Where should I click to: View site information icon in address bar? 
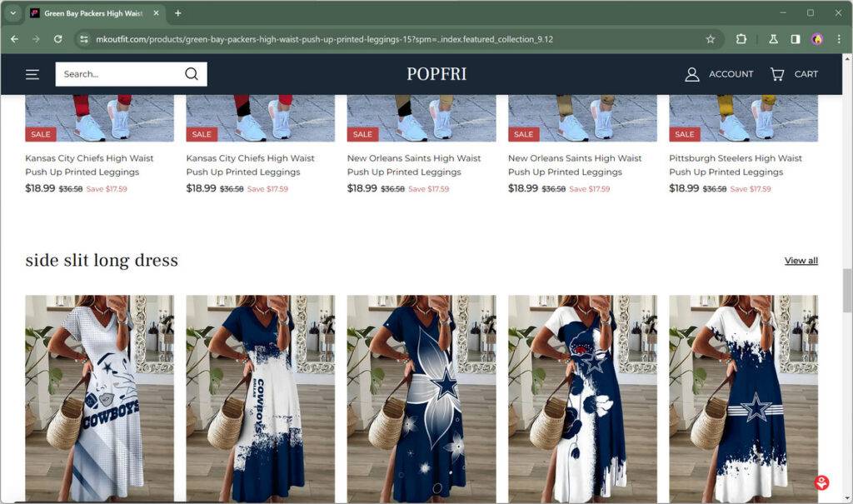[84, 39]
